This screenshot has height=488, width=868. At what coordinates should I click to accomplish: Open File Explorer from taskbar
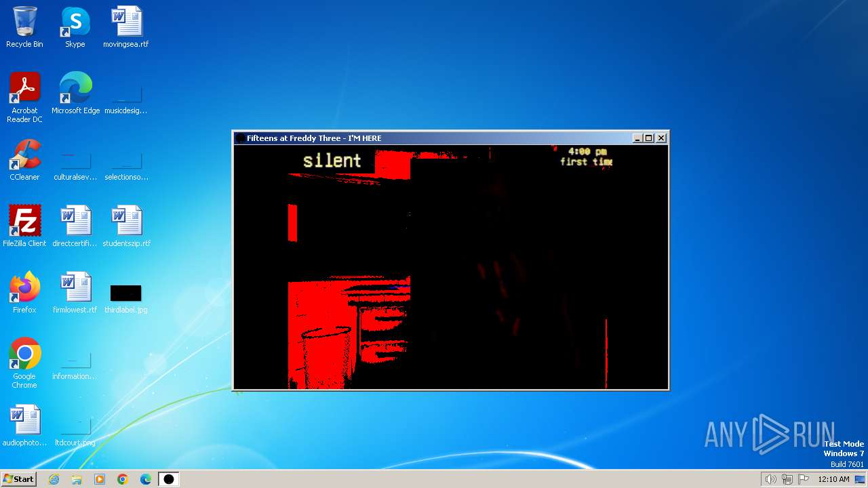[77, 479]
